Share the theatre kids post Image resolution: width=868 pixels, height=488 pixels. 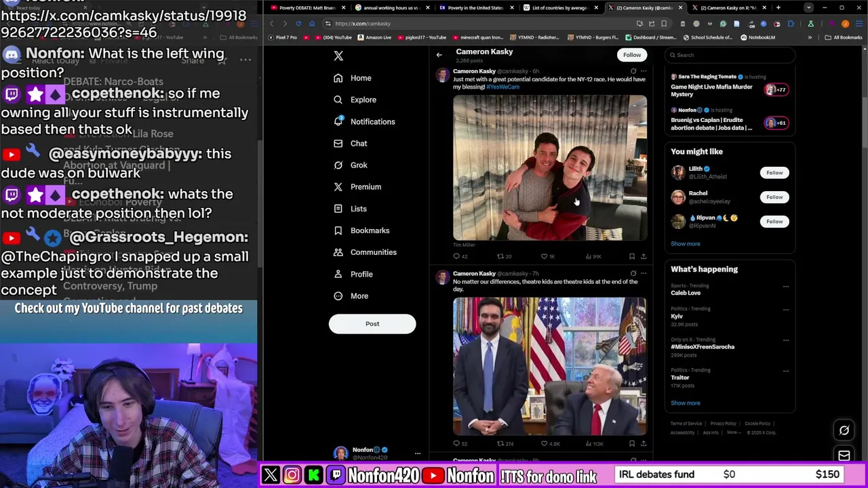click(x=644, y=443)
